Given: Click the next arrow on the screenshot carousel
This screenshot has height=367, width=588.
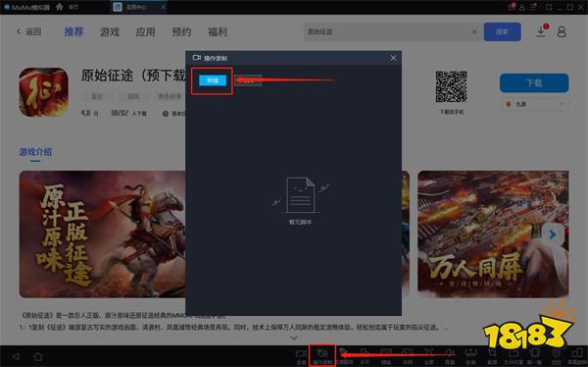Looking at the screenshot, I should (553, 235).
